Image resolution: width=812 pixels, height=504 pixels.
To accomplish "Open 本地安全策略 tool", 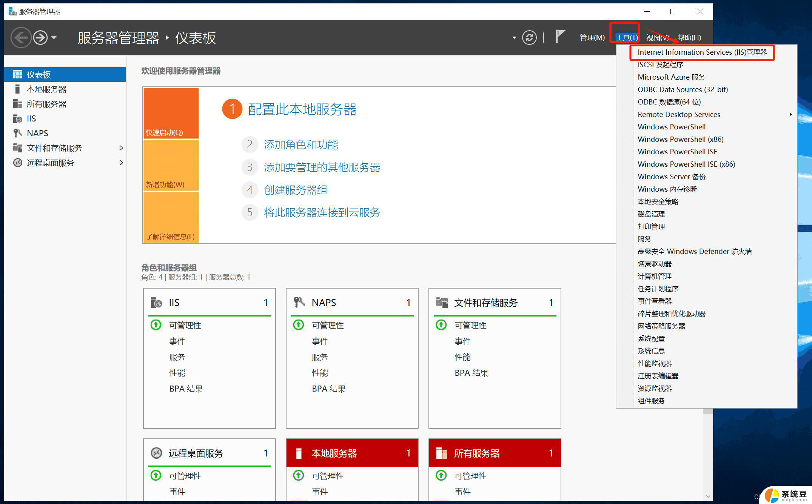I will click(x=658, y=201).
